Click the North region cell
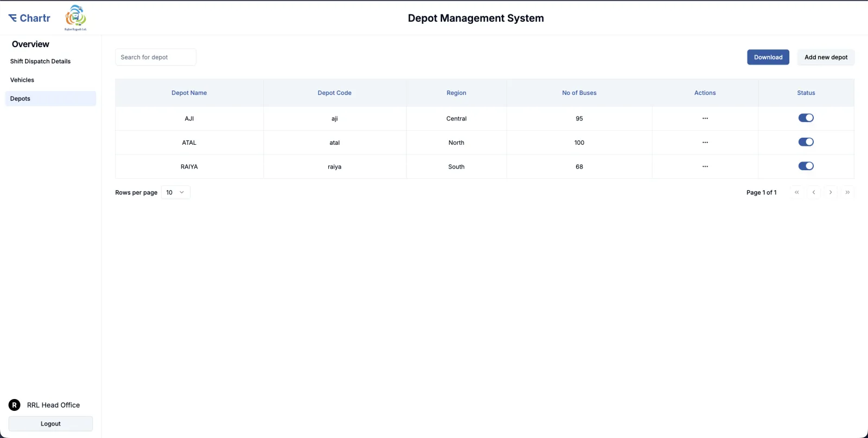 point(456,143)
